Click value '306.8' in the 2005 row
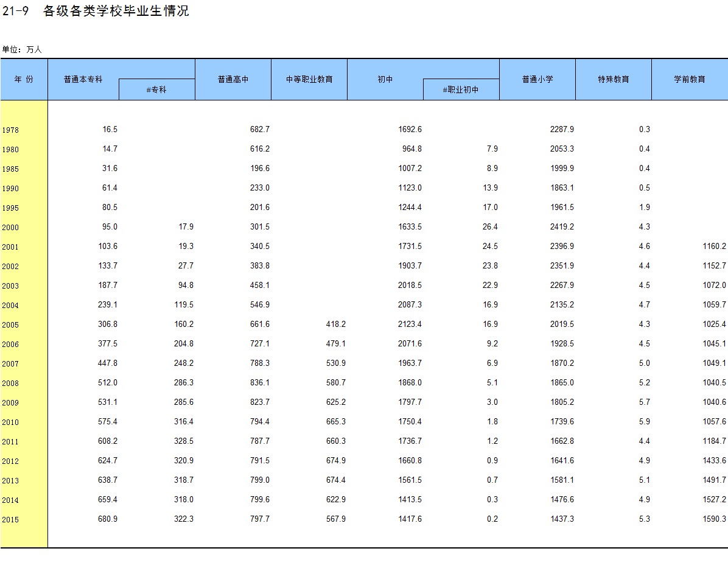The height and width of the screenshot is (568, 728). pyautogui.click(x=108, y=324)
